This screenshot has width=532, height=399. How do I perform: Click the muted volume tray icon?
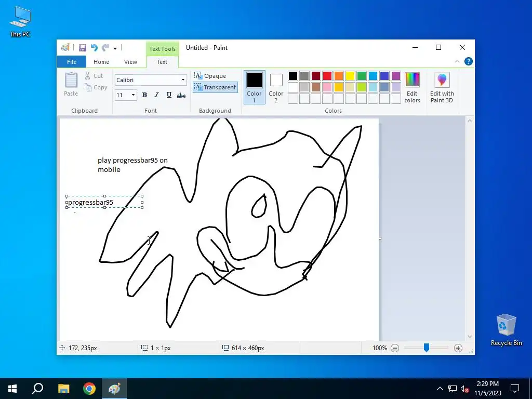pos(464,389)
